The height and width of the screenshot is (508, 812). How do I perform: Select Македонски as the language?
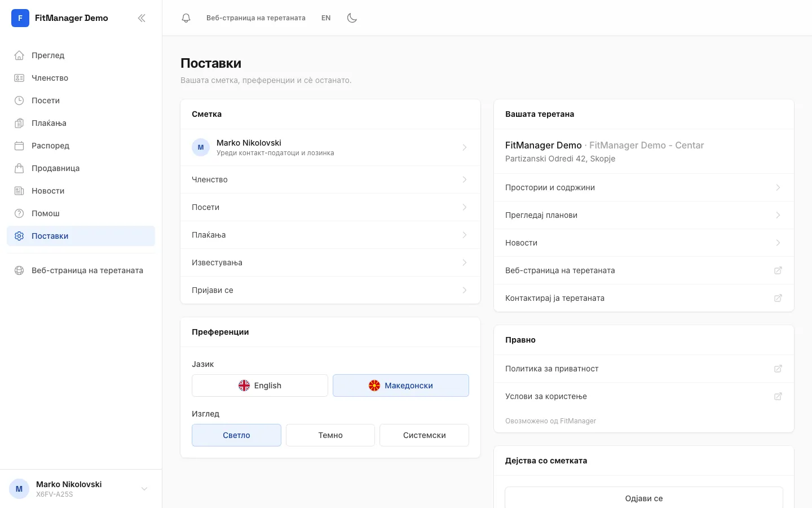(401, 386)
